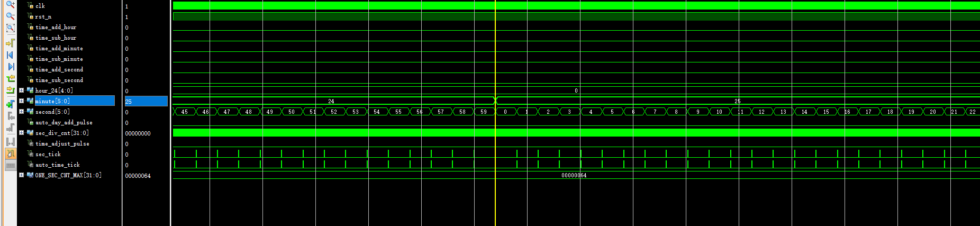Select the time_sub_second signal
Screen dimensions: 980x226
pos(59,80)
